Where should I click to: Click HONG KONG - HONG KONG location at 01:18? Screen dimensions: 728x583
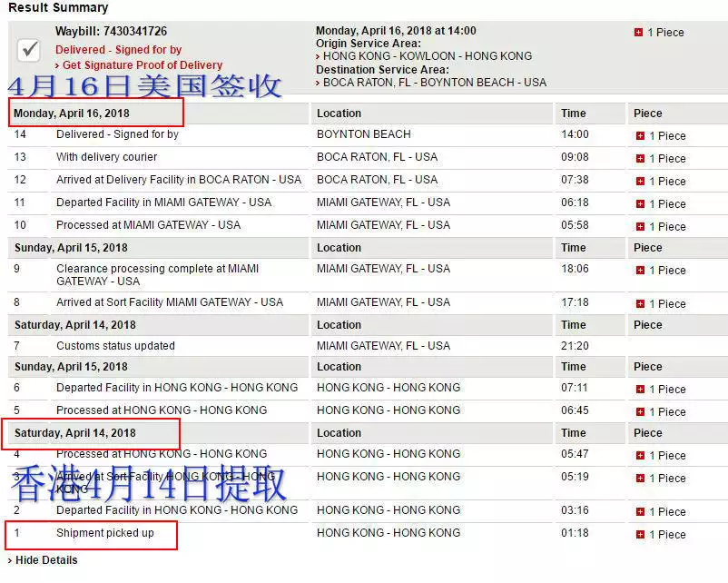tap(389, 533)
